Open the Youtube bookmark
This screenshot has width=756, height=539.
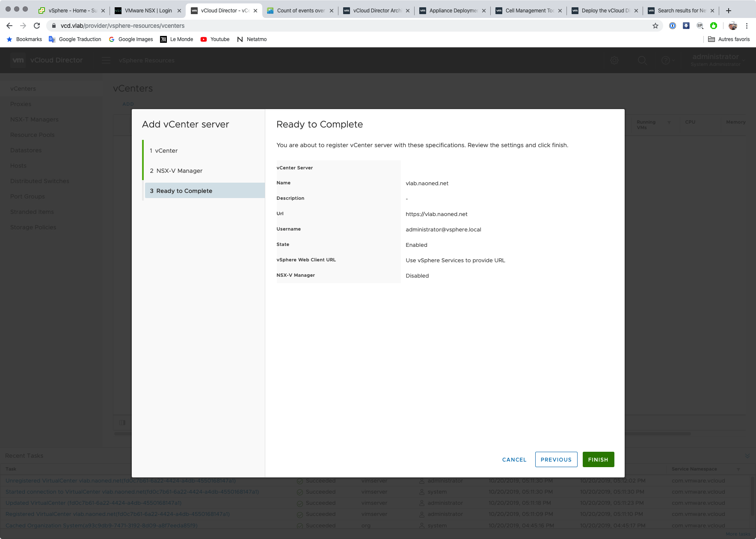pos(215,39)
